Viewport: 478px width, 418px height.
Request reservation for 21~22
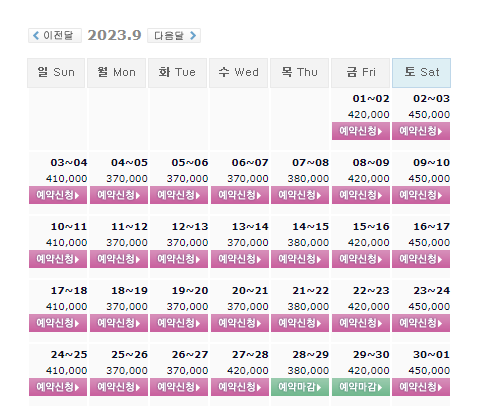[x=300, y=323]
